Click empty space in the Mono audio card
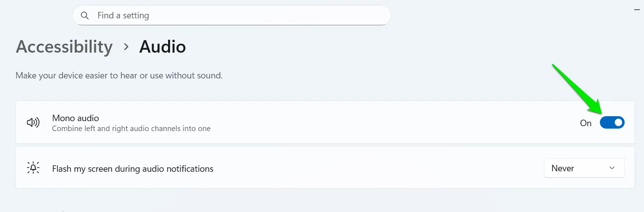The height and width of the screenshot is (212, 644). 372,123
